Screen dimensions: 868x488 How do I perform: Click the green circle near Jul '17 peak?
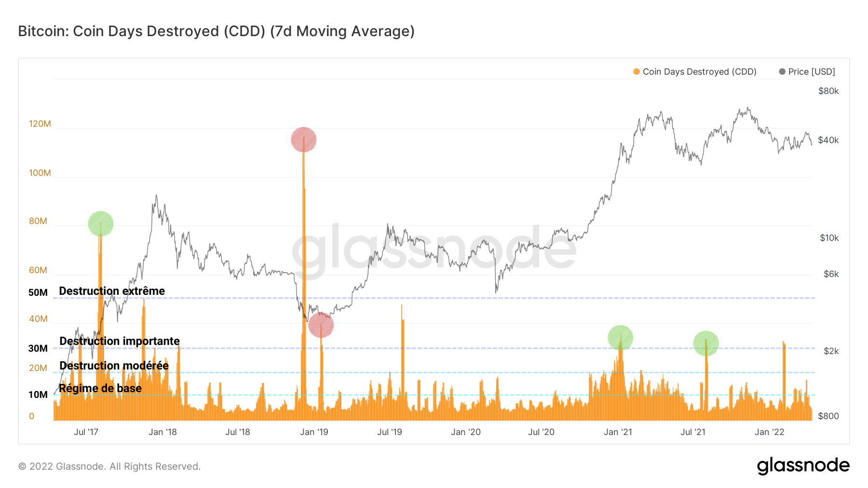(101, 224)
